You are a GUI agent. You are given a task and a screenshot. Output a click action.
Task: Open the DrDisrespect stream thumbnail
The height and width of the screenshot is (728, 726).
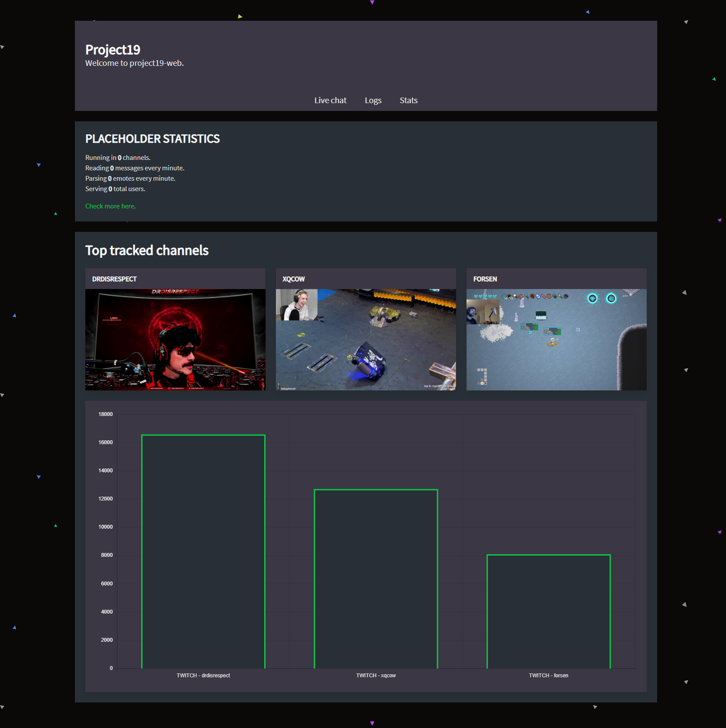point(175,339)
